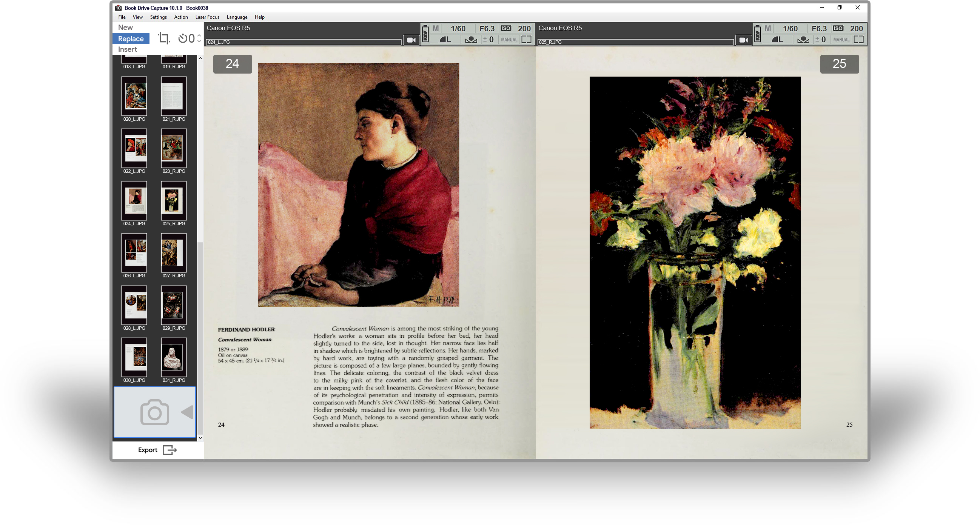Set right camera image quality L
The width and height of the screenshot is (980, 529).
pyautogui.click(x=778, y=40)
